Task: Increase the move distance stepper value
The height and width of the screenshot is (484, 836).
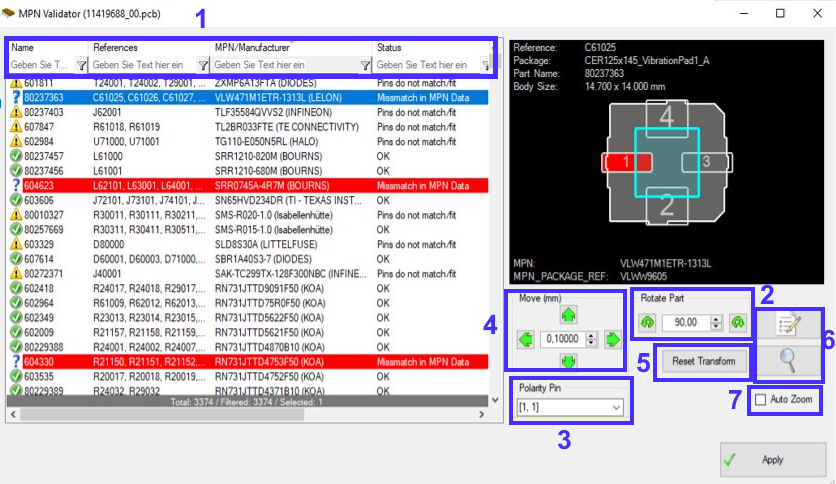Action: 591,336
